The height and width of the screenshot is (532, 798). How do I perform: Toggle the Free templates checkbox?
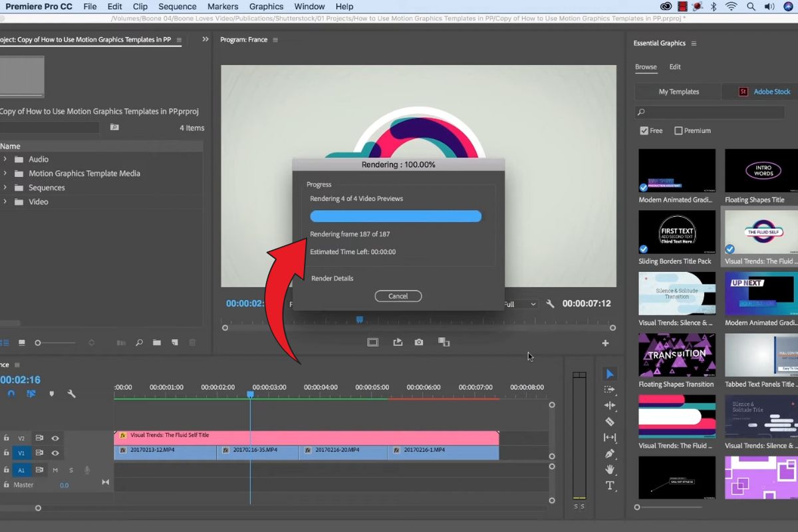(x=644, y=130)
